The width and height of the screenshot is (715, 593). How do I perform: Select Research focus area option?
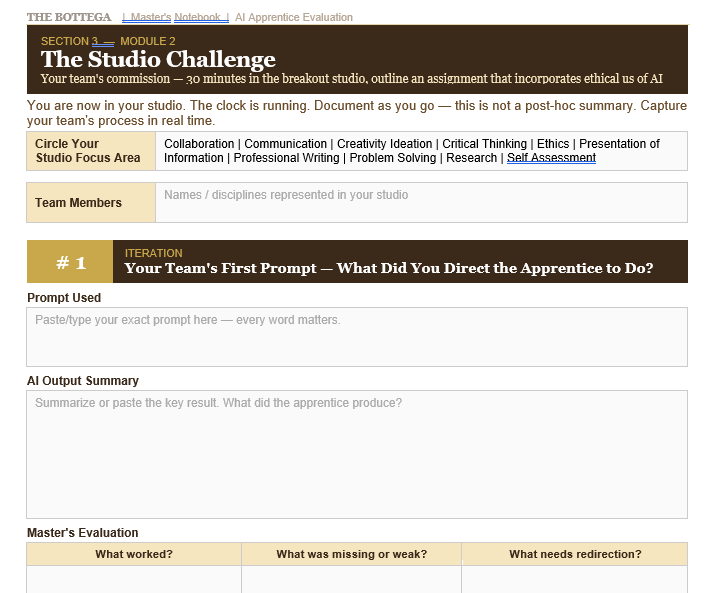472,158
